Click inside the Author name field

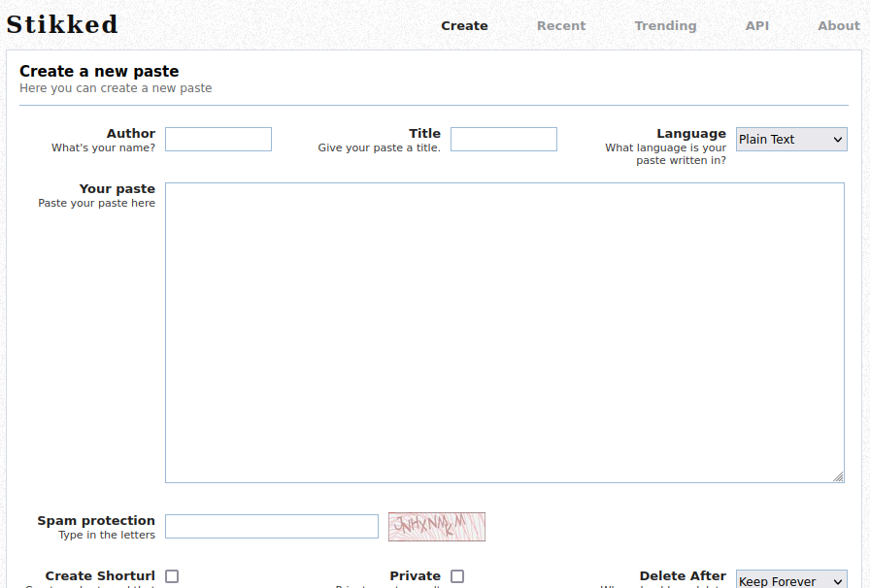click(217, 139)
